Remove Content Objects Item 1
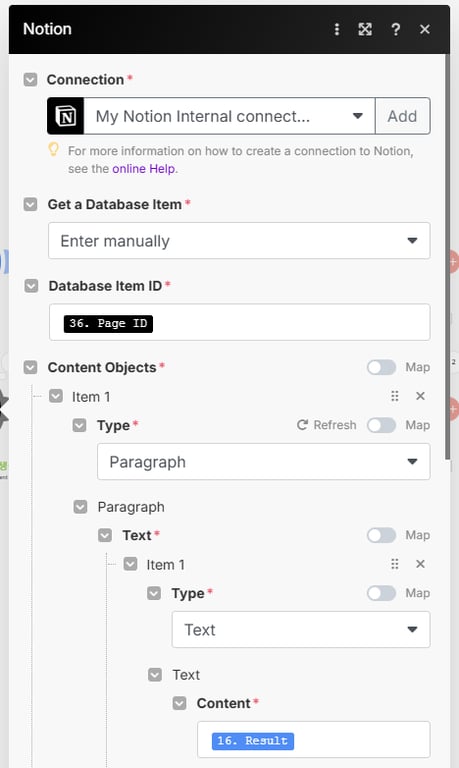This screenshot has height=768, width=459. pyautogui.click(x=420, y=396)
